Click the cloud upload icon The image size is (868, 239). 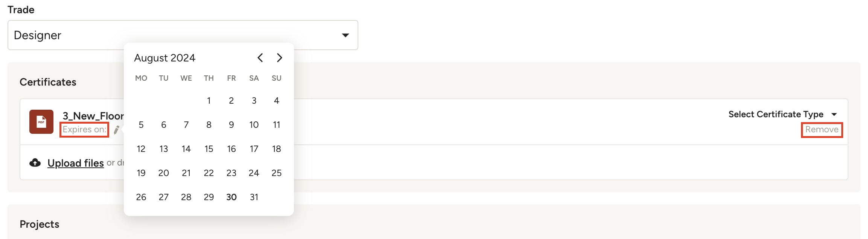[35, 163]
